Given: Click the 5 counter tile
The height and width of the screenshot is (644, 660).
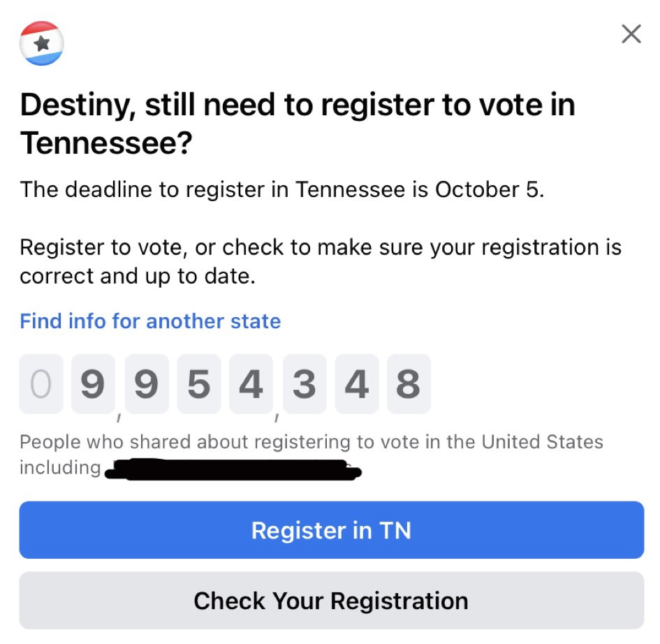Looking at the screenshot, I should pos(198,384).
